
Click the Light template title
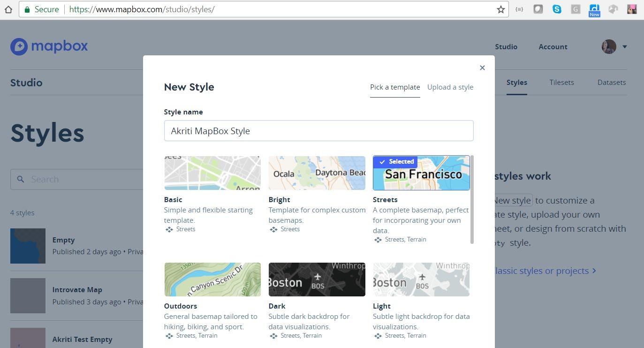pos(382,306)
